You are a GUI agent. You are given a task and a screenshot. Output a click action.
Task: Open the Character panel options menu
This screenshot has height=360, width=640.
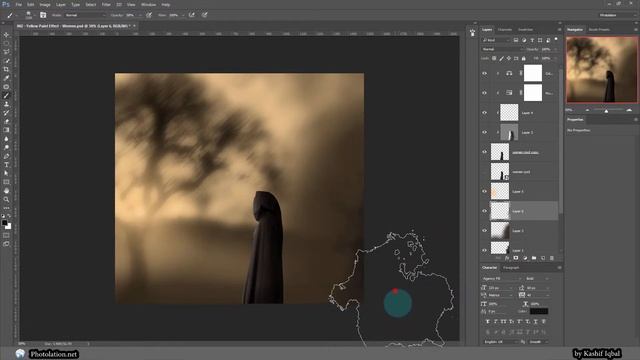(559, 268)
